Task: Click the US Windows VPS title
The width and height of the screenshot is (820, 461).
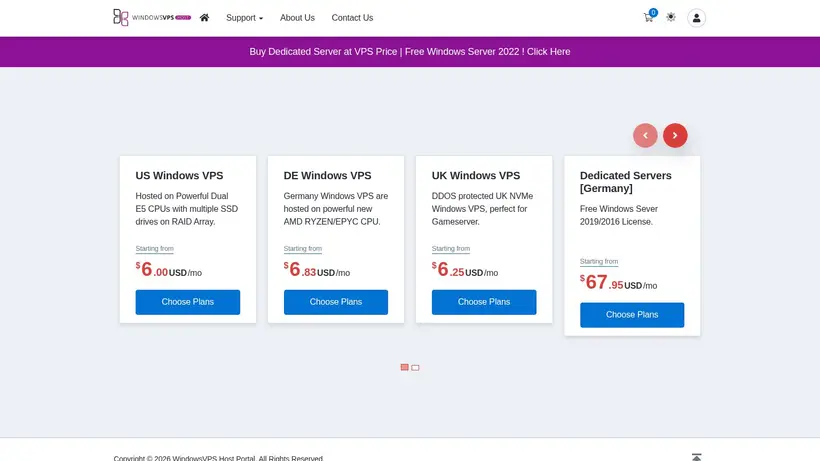Action: point(179,176)
